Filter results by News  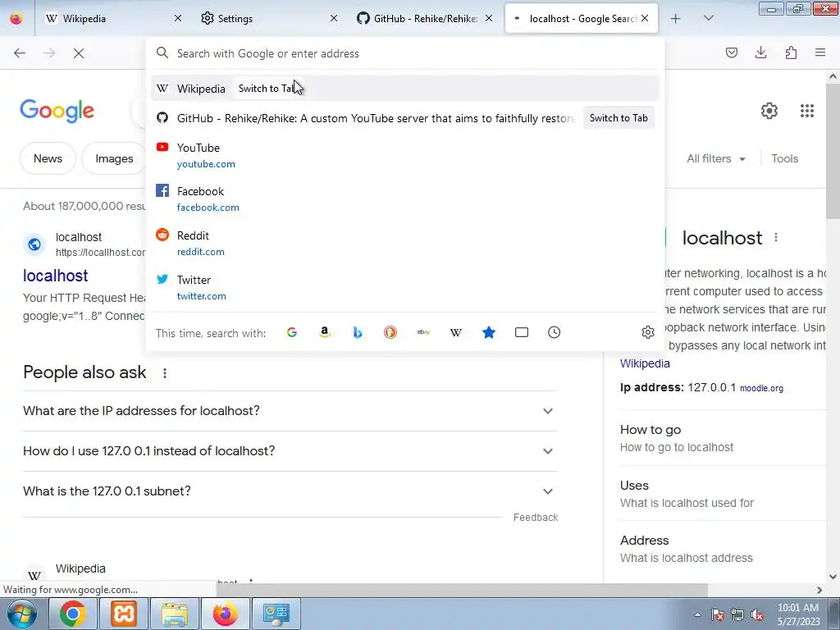click(48, 158)
